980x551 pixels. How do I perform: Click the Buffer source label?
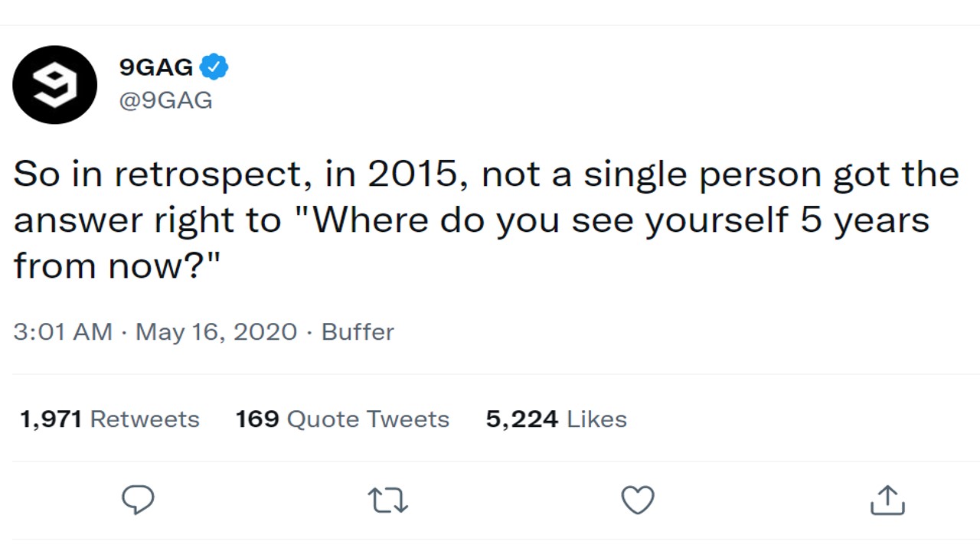coord(358,332)
